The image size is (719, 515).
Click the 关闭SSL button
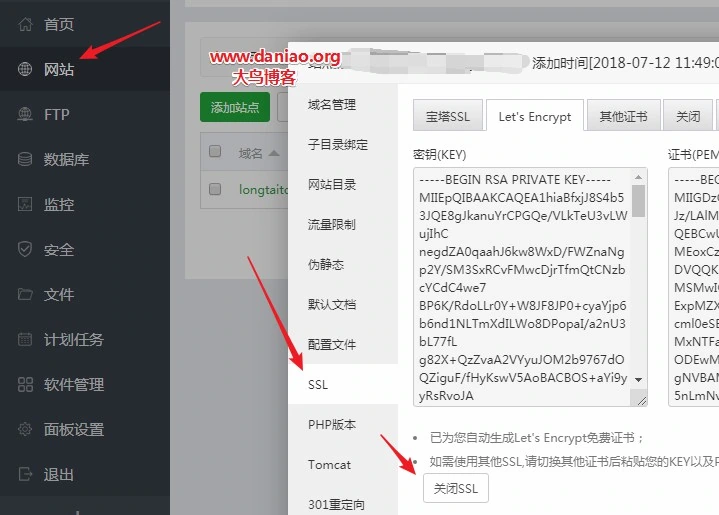(456, 488)
